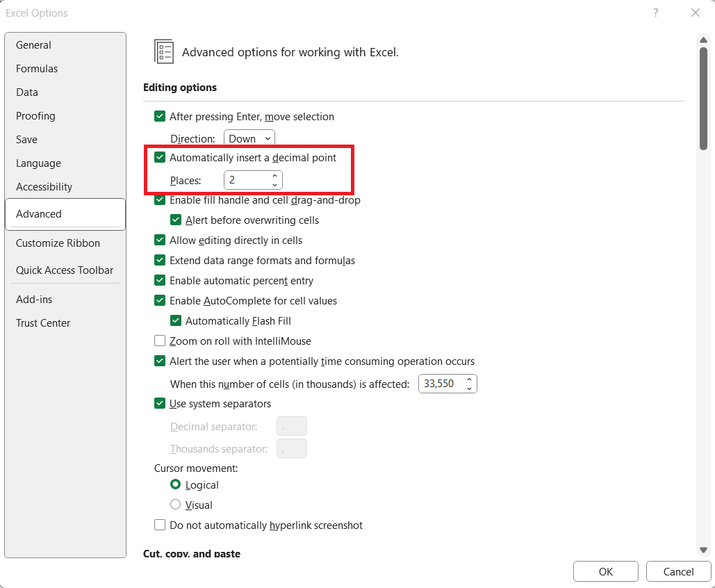Image resolution: width=715 pixels, height=588 pixels.
Task: Close the Excel Options dialog
Action: (x=695, y=13)
